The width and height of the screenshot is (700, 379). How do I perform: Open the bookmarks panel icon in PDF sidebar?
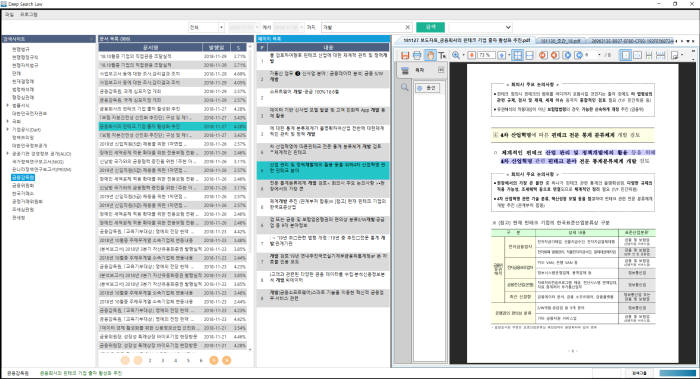pos(404,70)
